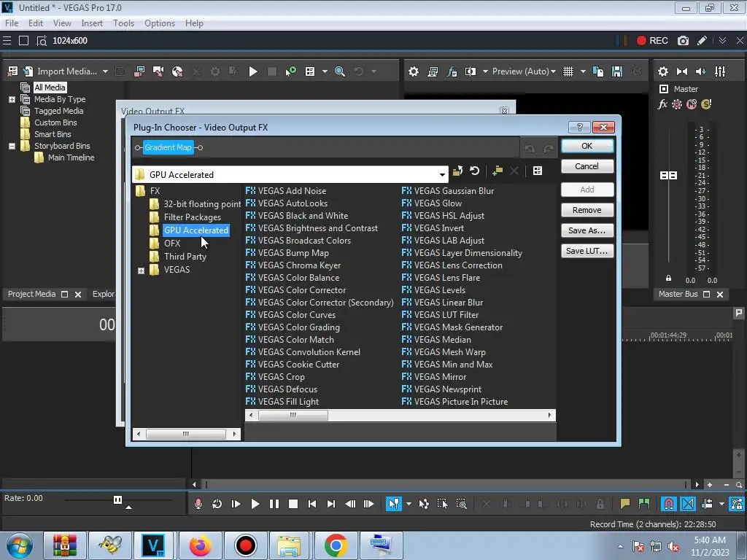Open the File menu

12,23
